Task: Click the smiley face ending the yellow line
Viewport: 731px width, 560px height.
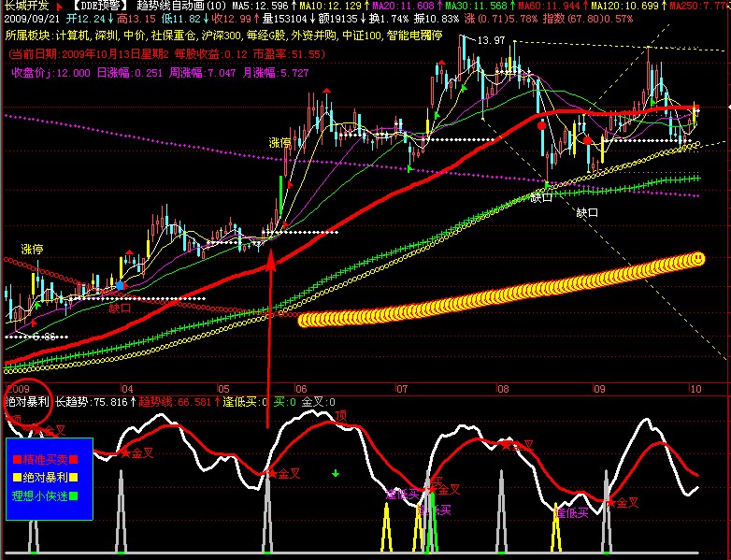Action: (x=697, y=259)
